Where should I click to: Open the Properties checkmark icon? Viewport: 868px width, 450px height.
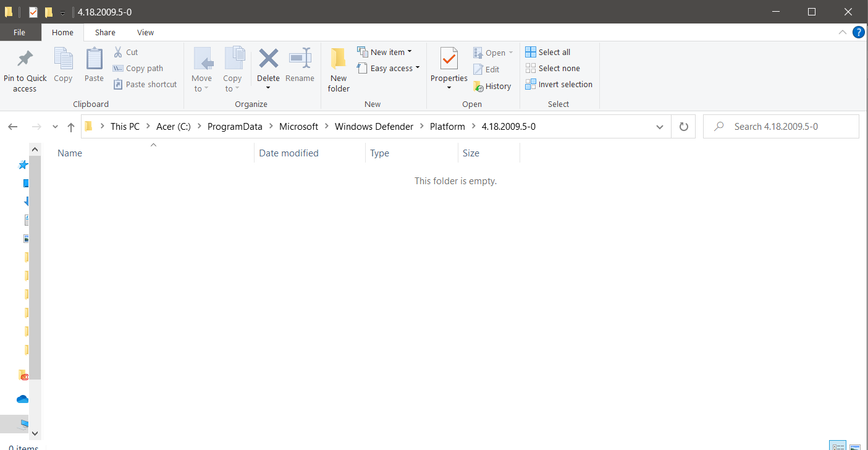click(449, 60)
